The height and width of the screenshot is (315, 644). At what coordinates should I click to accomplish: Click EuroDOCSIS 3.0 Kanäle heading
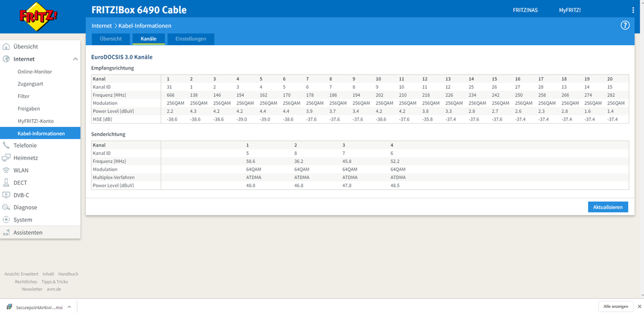[x=122, y=57]
